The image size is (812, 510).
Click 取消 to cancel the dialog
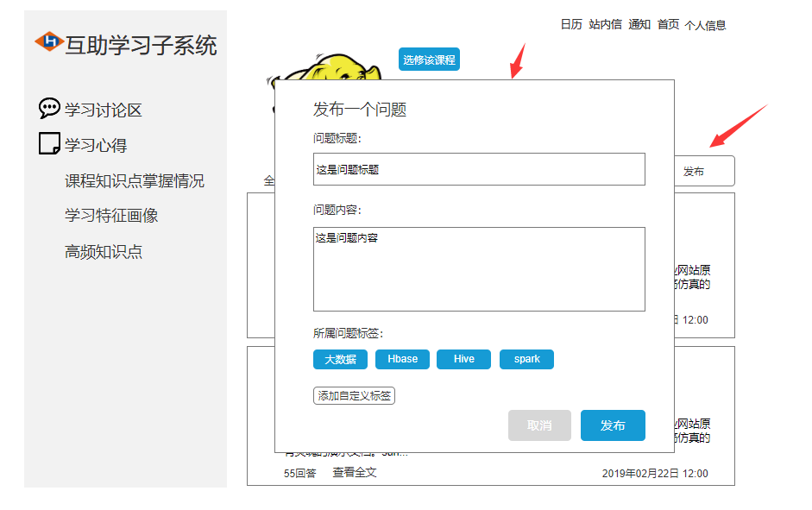coord(539,425)
